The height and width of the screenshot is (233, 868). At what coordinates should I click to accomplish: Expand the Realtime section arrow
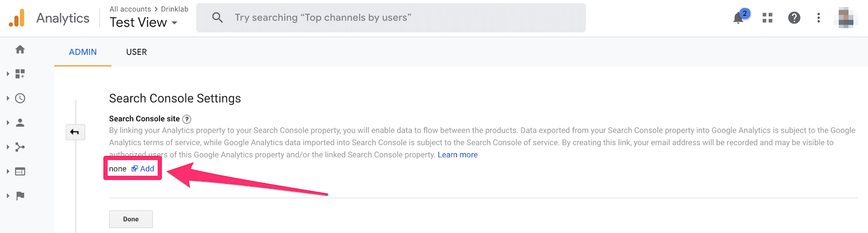8,98
